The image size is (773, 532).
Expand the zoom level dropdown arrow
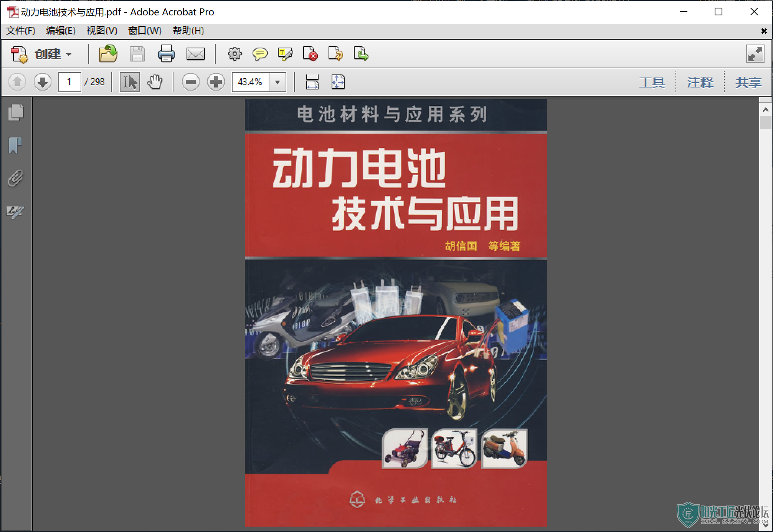point(277,82)
